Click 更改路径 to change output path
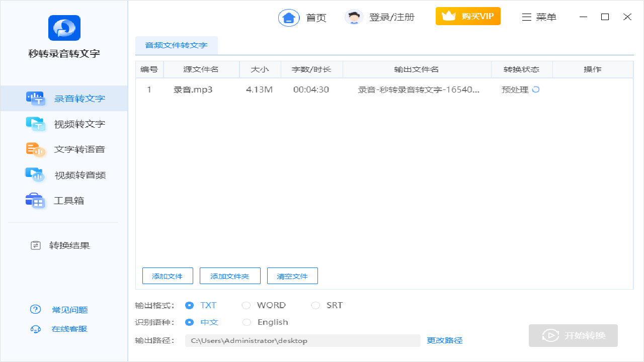 [443, 340]
